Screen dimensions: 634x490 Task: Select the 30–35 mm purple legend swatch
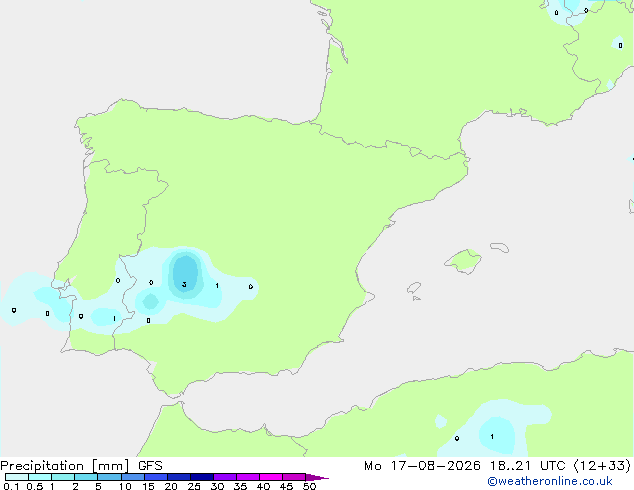224,477
